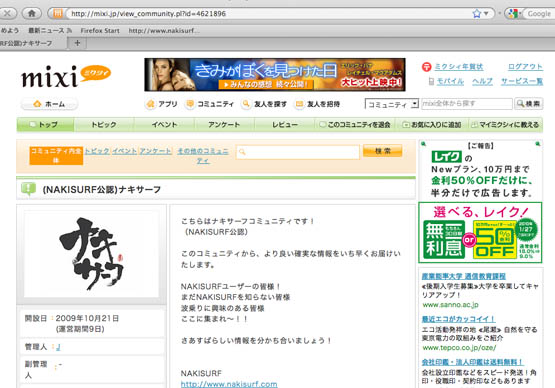
Task: Select the トップ tab
Action: click(45, 125)
